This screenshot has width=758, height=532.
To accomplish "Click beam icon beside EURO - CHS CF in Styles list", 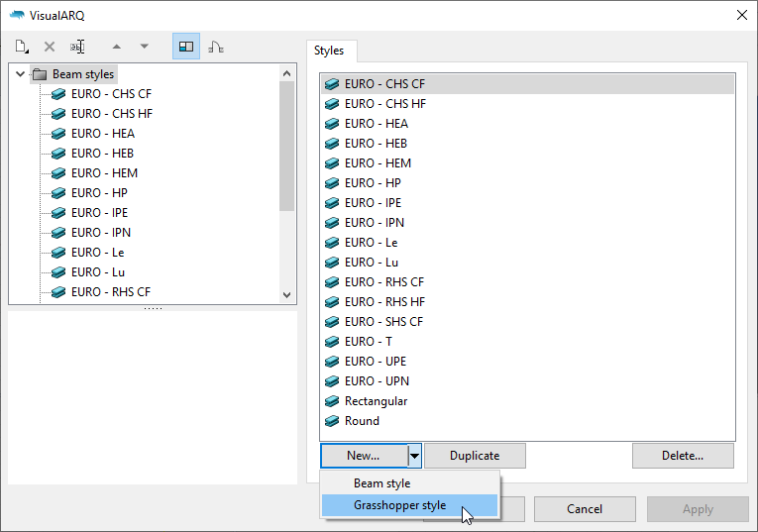I will (332, 84).
